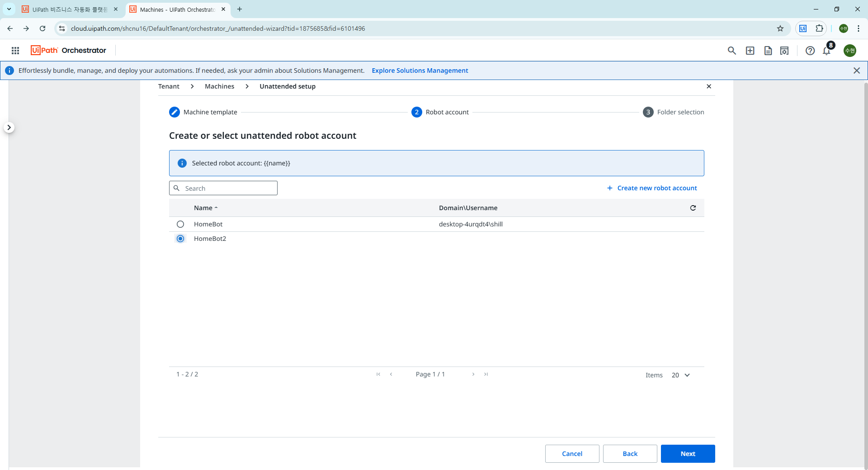868x470 pixels.
Task: Open the documents icon in header
Action: [x=768, y=51]
